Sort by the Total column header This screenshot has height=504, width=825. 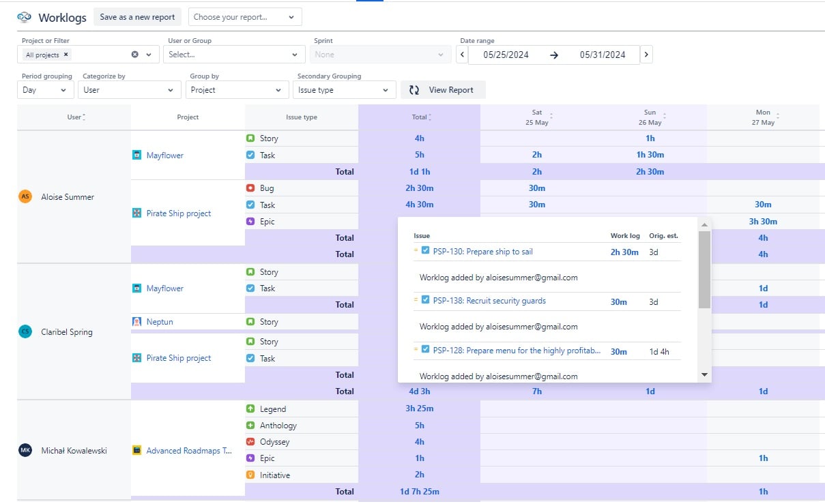tap(420, 117)
